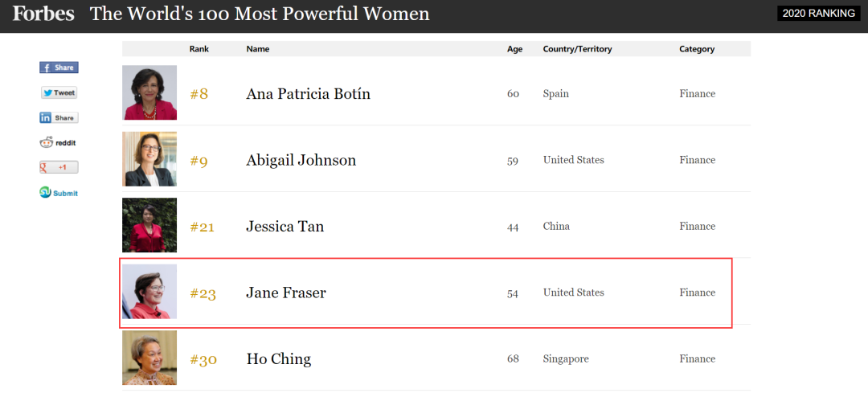The image size is (868, 393).
Task: Click Jane Fraser's photo thumbnail
Action: tap(149, 292)
